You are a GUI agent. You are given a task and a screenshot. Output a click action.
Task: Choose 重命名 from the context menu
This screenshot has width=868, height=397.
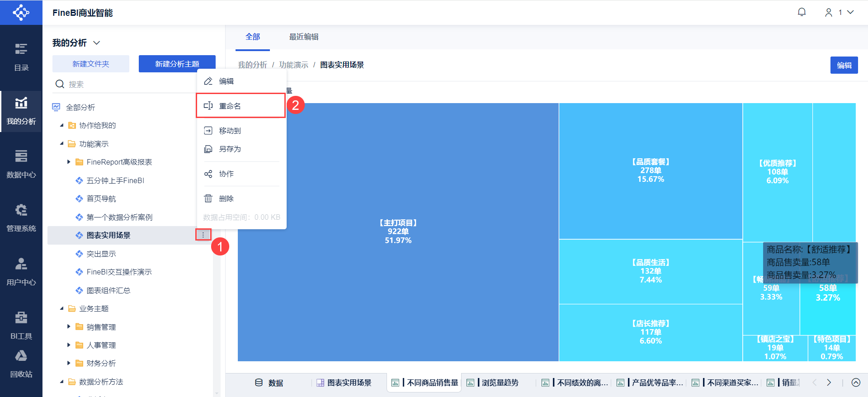tap(241, 106)
